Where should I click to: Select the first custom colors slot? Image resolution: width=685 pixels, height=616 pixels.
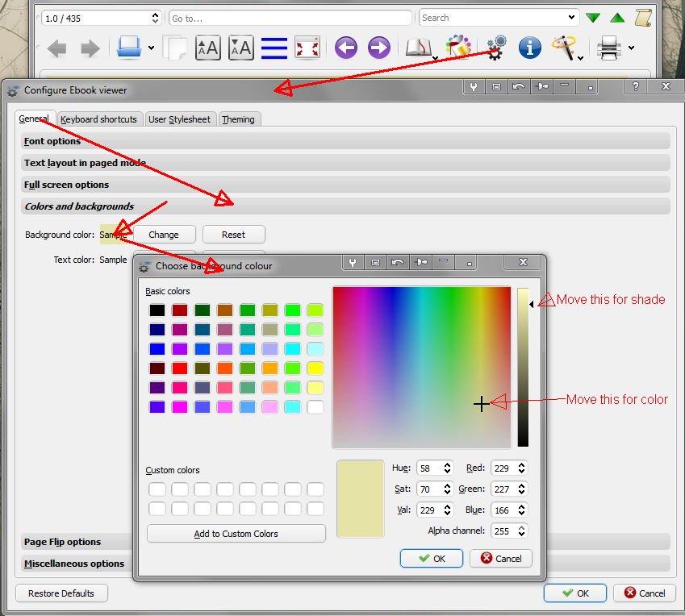point(157,489)
